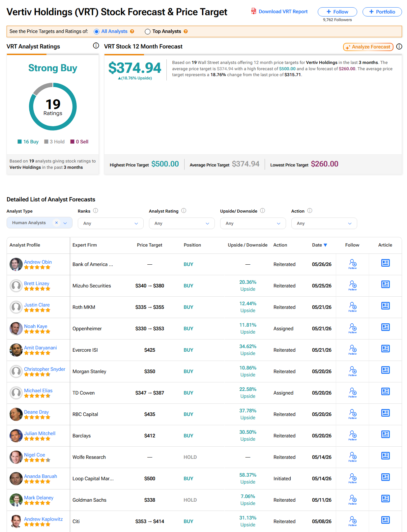Viewport: 407px width, 532px height.
Task: Open info icon beside Action filter label
Action: pos(310,211)
